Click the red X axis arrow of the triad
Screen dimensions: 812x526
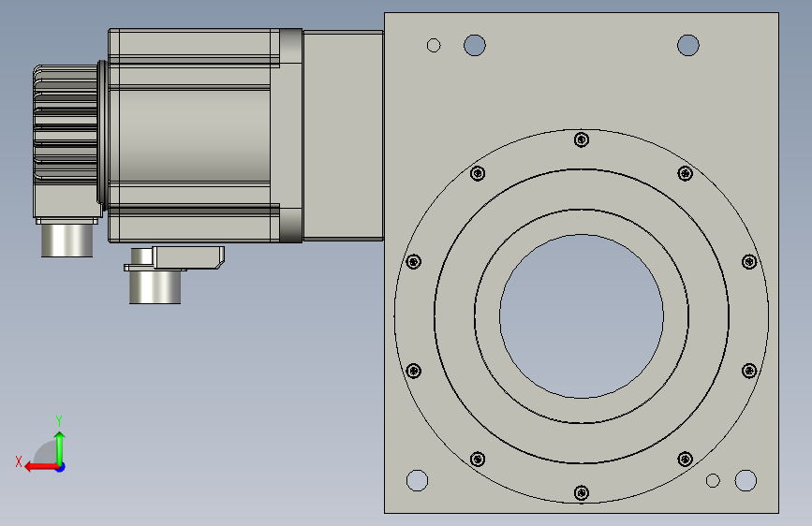[41, 467]
